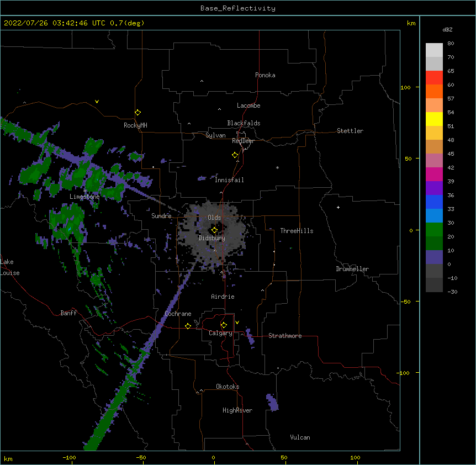The height and width of the screenshot is (465, 476).
Task: Select the slate purple swatch between 10 and 0
Action: (x=434, y=257)
